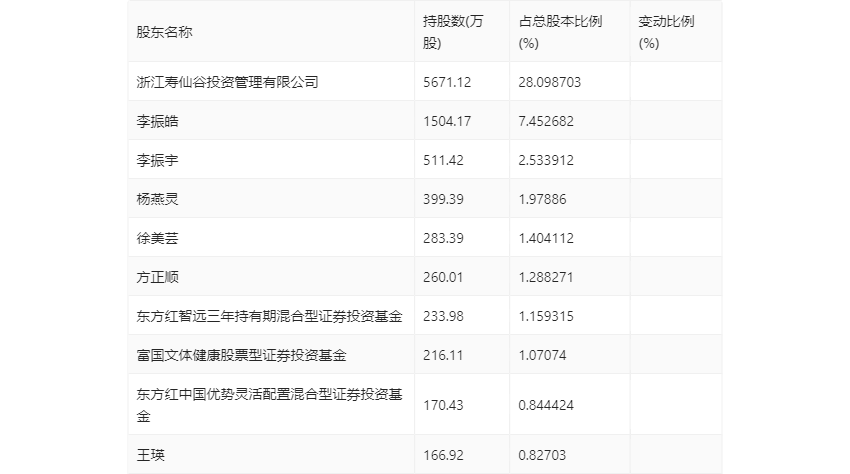Select the 股东名称 column header

click(164, 32)
